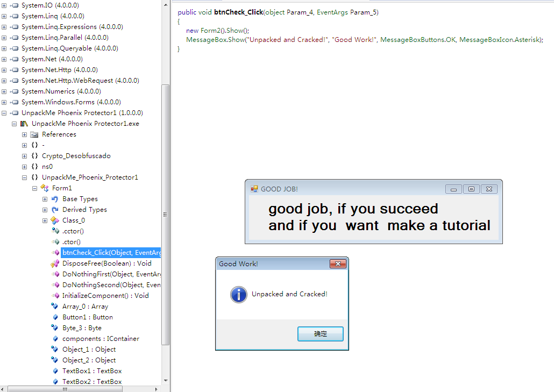Click the Crypto_Desobfuscado namespace braces icon
The image size is (554, 392).
point(34,156)
